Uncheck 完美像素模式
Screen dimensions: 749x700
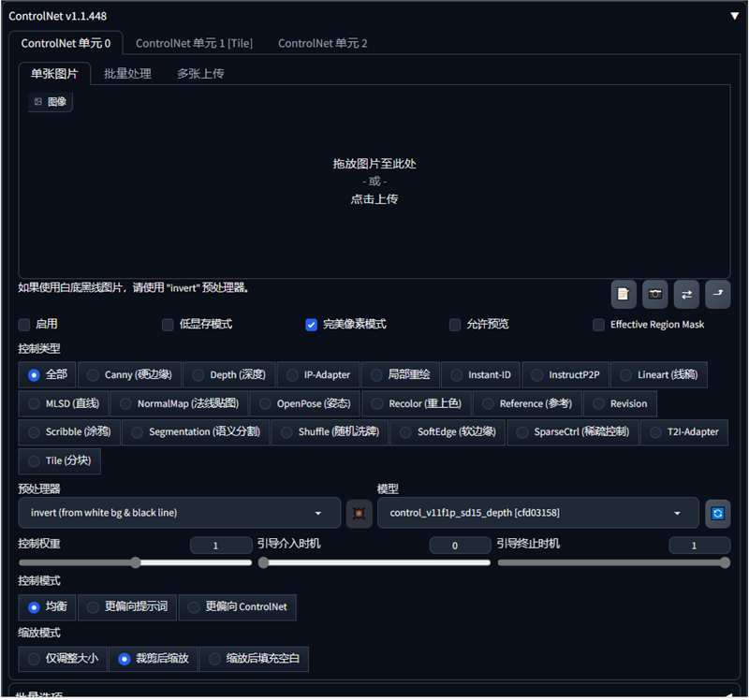(311, 325)
